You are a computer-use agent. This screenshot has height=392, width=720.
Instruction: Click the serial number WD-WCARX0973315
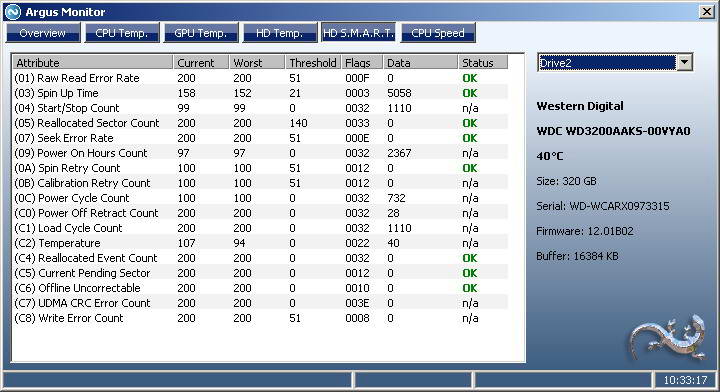point(619,206)
